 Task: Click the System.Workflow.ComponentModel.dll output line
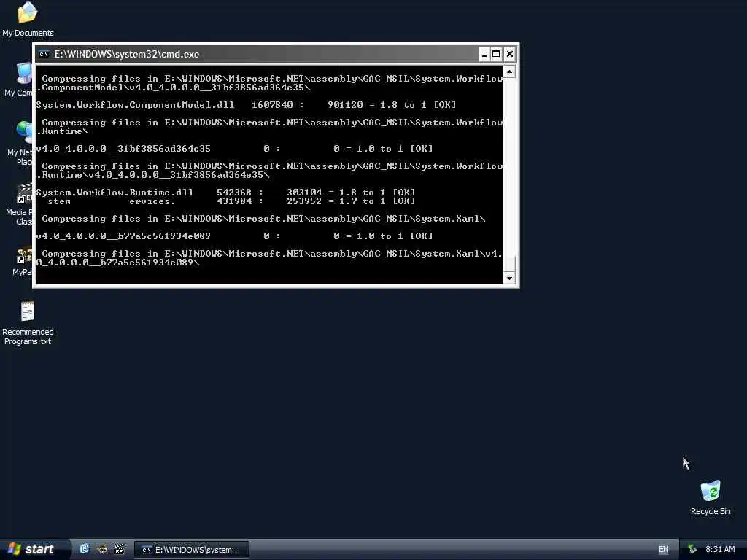click(x=246, y=105)
